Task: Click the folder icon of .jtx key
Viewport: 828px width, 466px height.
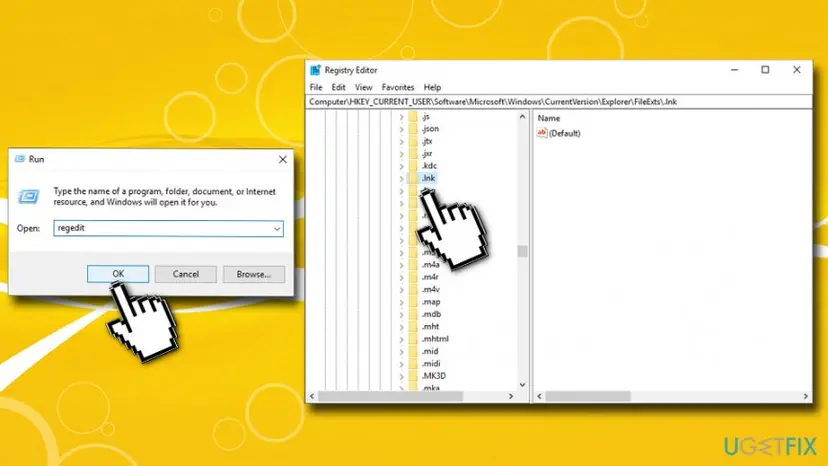Action: click(413, 141)
